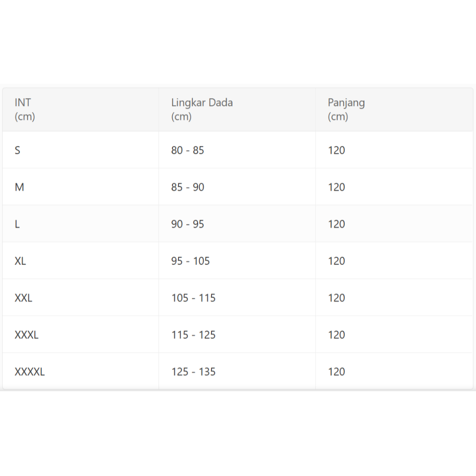Click the 90 - 95 chest measurement
This screenshot has height=476, width=476.
tap(187, 224)
